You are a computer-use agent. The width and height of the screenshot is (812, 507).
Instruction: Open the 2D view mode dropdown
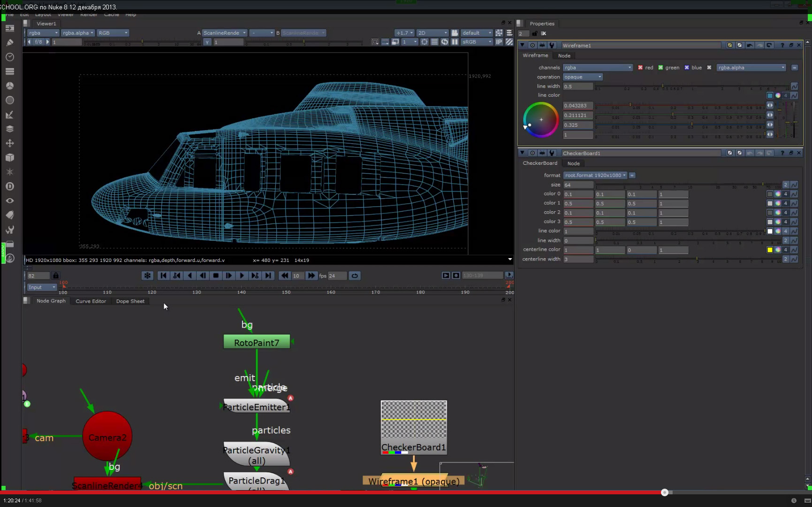(433, 33)
